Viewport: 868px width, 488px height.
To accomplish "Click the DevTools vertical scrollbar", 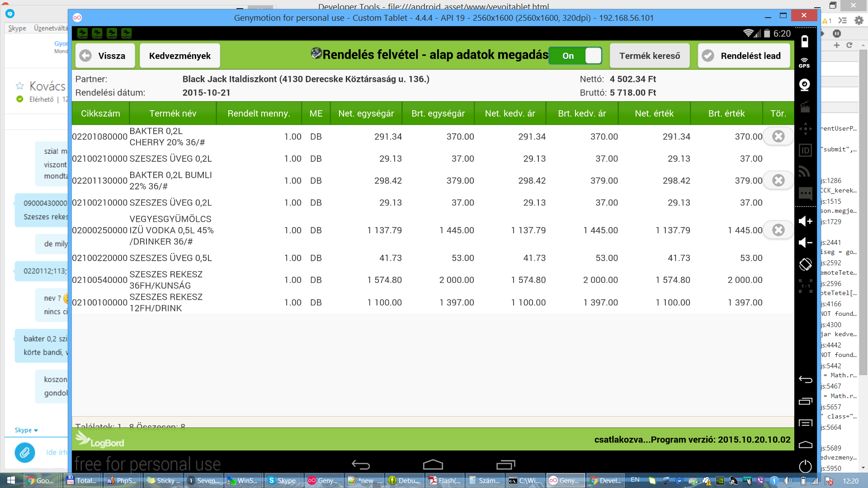I will 863,212.
